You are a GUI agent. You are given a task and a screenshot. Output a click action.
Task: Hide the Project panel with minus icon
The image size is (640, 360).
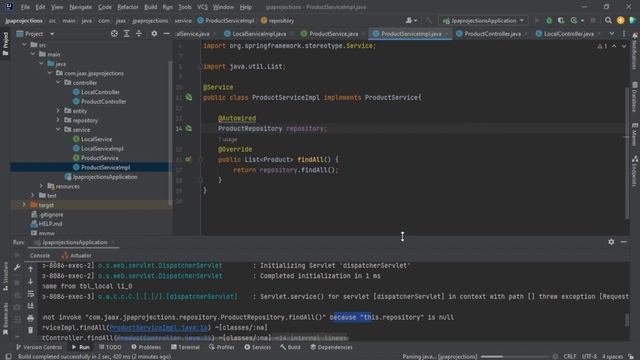pos(167,34)
